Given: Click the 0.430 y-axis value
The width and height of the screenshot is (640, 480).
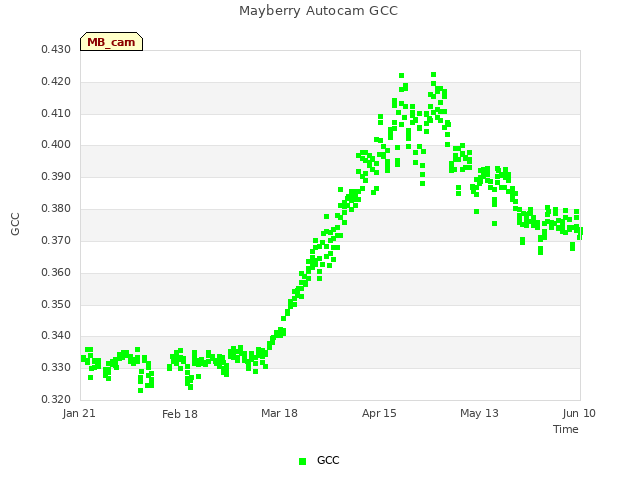Looking at the screenshot, I should coord(56,50).
